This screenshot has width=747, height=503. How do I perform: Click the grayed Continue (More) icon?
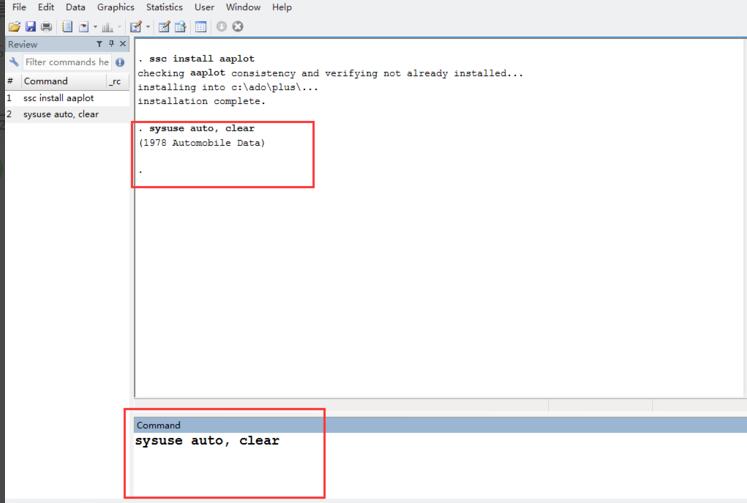click(x=222, y=27)
